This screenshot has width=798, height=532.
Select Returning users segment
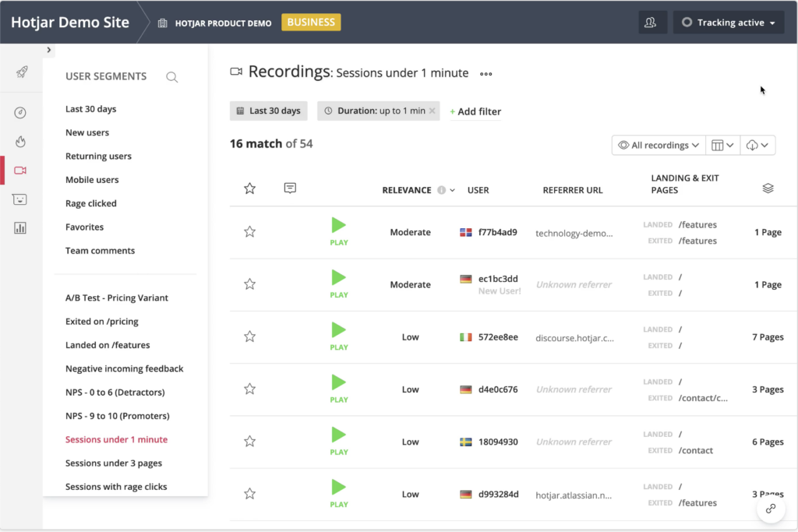tap(98, 156)
